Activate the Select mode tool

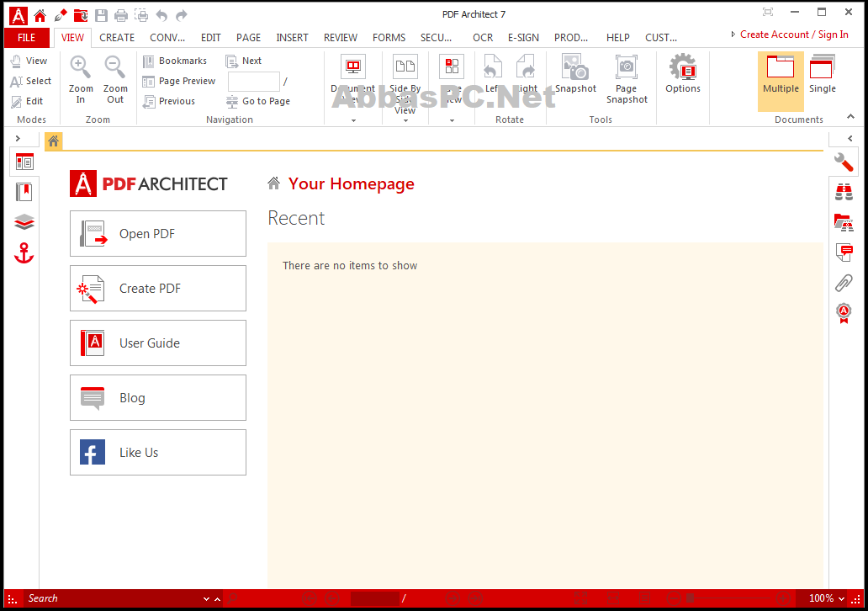[x=31, y=81]
